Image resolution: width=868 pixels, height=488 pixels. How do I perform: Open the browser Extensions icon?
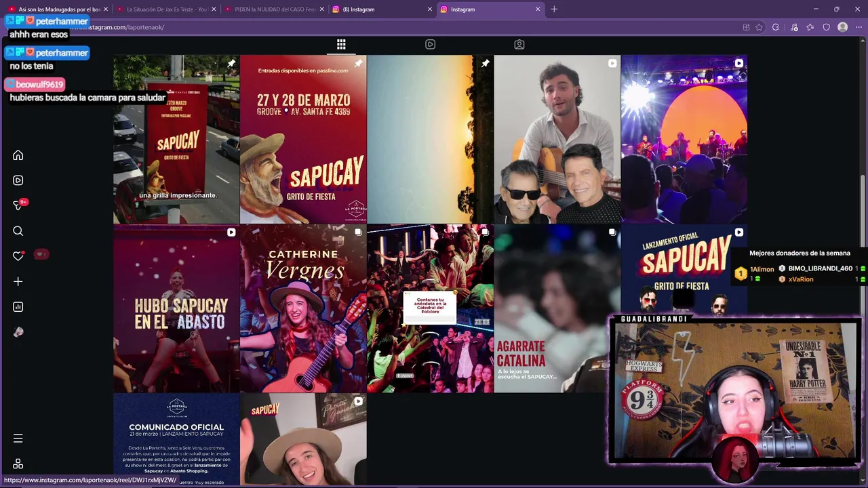click(776, 27)
